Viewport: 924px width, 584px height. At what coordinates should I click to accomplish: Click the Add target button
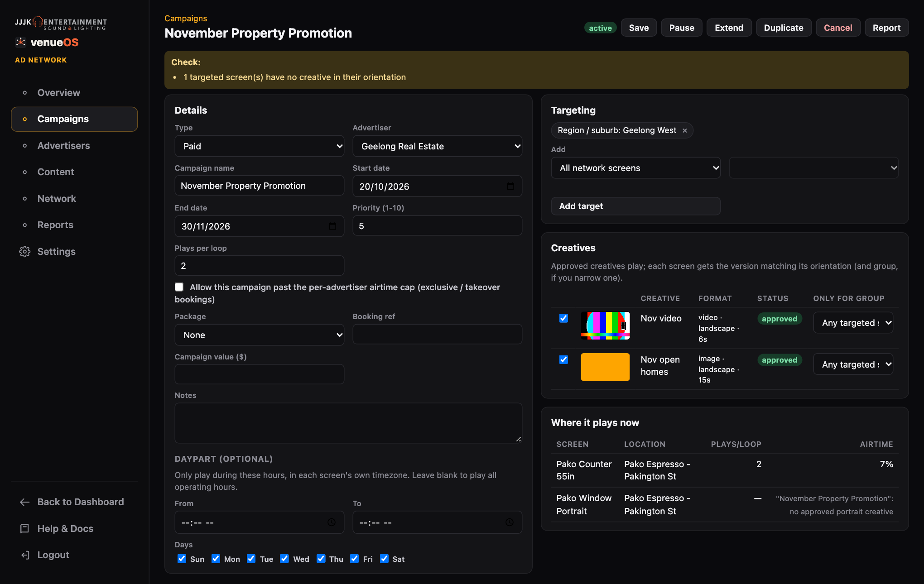coord(635,206)
